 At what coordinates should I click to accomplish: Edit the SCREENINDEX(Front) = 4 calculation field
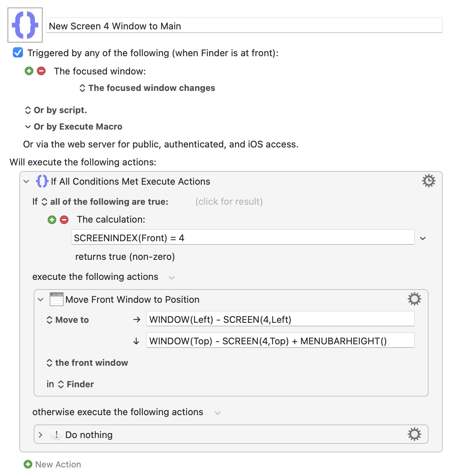point(243,238)
